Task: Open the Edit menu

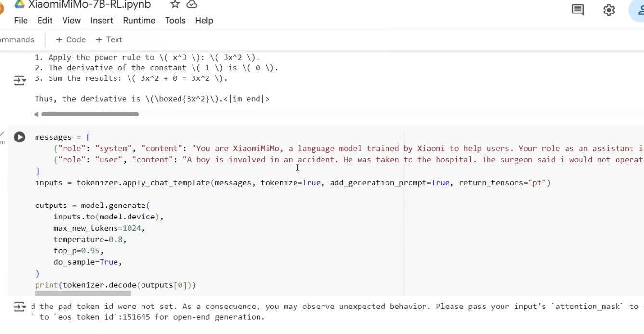Action: (x=45, y=20)
